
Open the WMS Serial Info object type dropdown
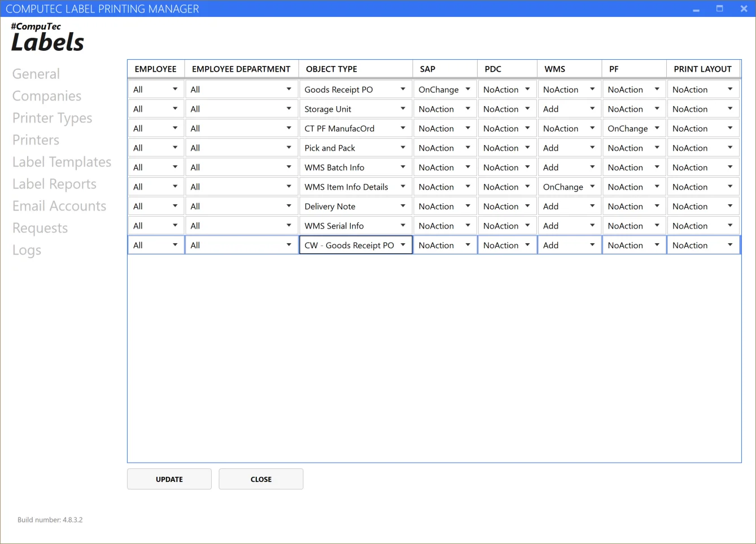click(x=356, y=226)
